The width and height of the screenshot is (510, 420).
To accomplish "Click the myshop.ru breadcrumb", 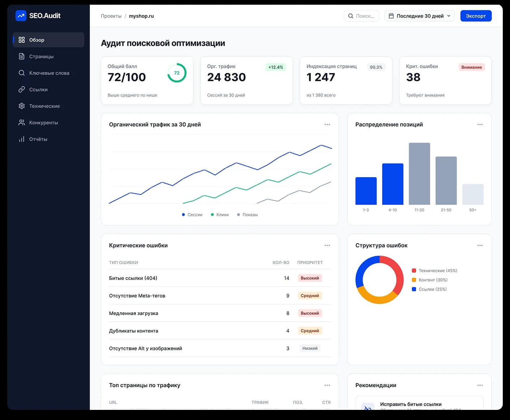I will click(141, 16).
